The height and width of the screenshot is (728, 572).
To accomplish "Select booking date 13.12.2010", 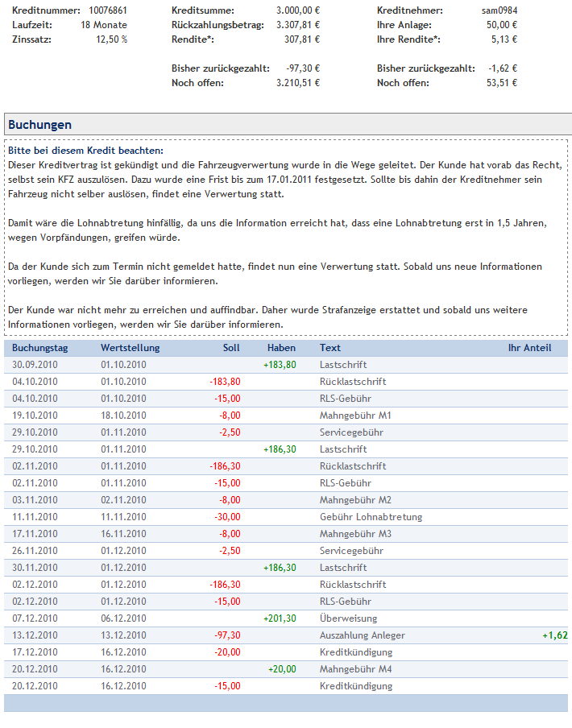I will [35, 635].
